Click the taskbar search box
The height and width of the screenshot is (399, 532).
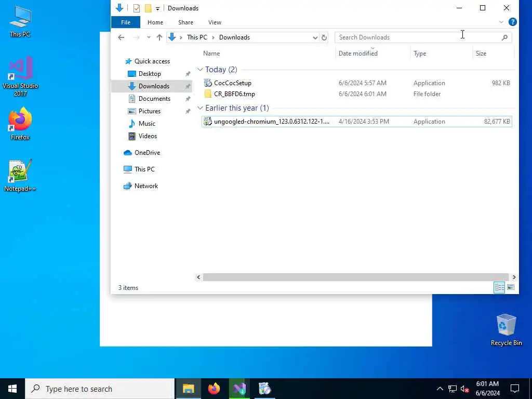point(100,389)
